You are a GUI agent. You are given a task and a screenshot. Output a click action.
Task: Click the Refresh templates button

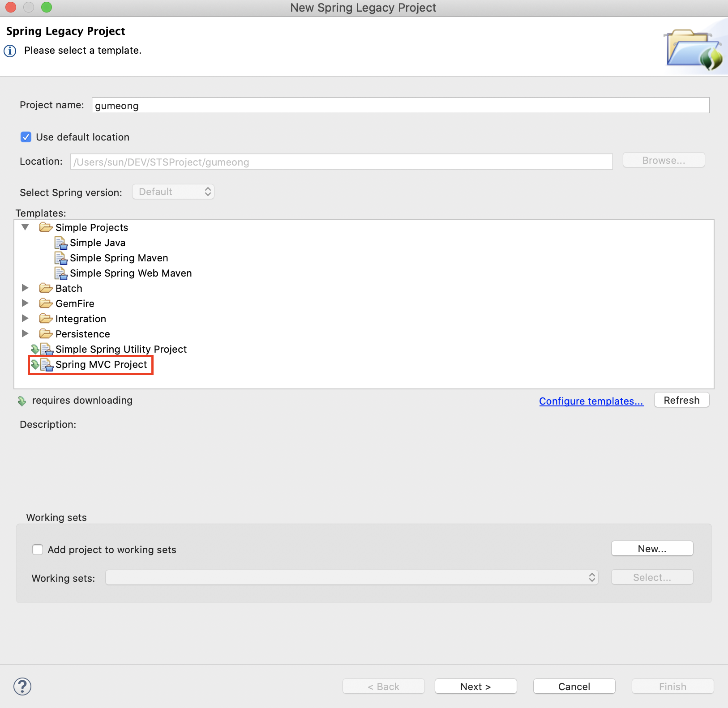pos(682,400)
